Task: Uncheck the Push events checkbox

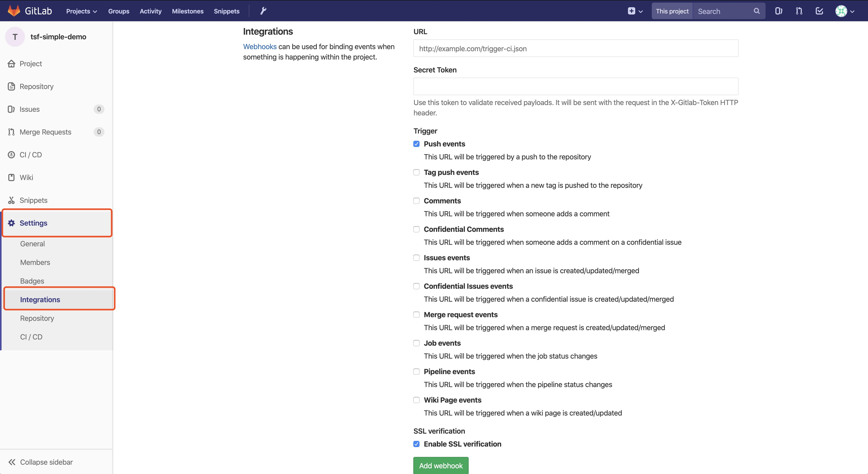Action: pos(416,144)
